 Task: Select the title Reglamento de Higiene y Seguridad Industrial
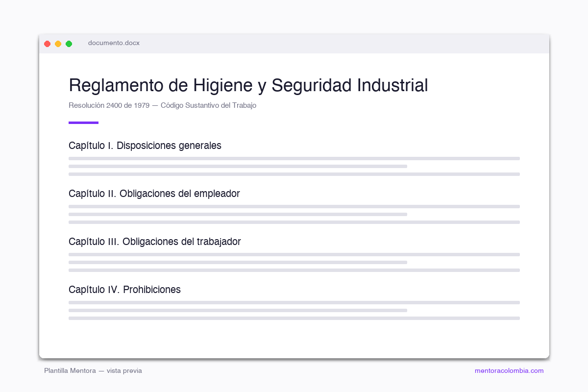(248, 85)
